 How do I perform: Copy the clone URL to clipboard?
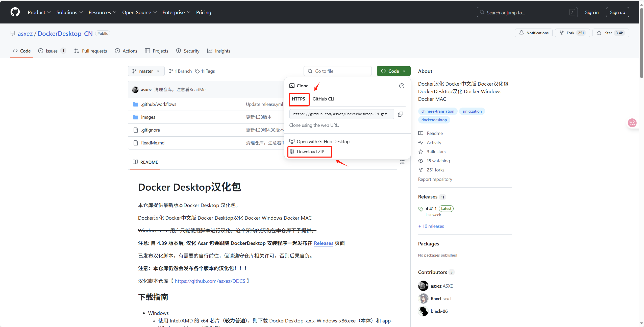point(400,114)
